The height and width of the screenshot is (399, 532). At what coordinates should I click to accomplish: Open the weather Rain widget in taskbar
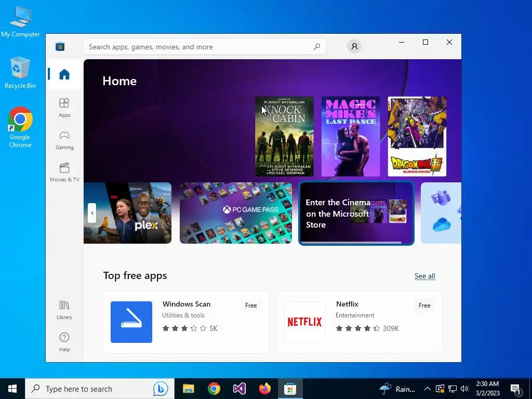coord(397,389)
